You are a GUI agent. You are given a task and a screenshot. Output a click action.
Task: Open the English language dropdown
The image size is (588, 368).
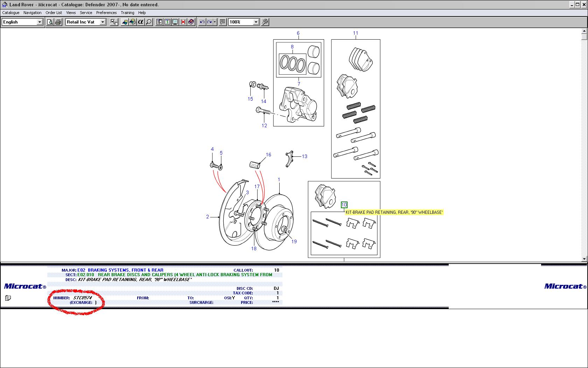(x=40, y=22)
